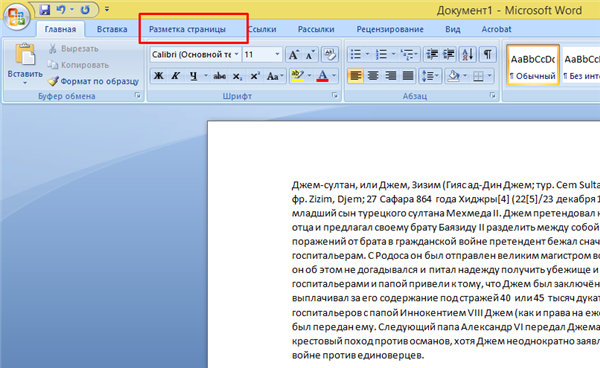
Task: Toggle center text alignment
Action: [x=373, y=76]
